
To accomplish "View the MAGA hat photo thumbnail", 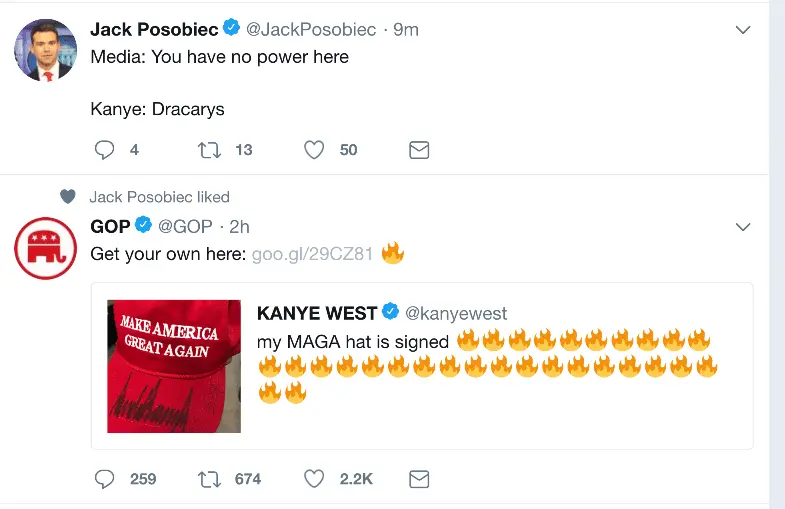I will 174,366.
